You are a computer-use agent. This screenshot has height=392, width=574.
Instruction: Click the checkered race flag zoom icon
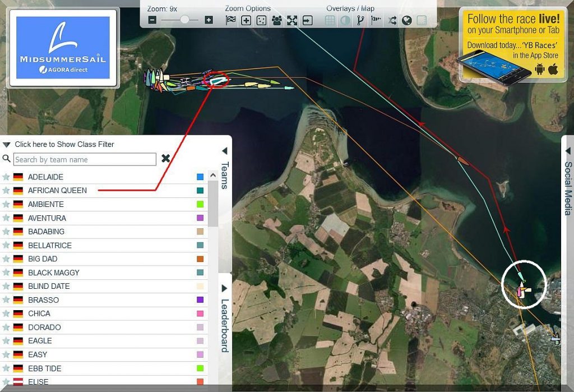(230, 21)
